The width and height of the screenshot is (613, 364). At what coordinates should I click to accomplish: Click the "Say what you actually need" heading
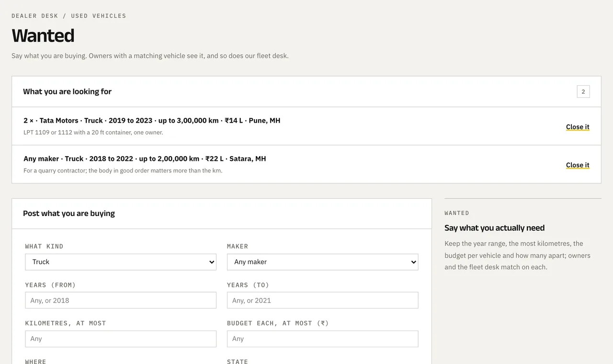495,228
